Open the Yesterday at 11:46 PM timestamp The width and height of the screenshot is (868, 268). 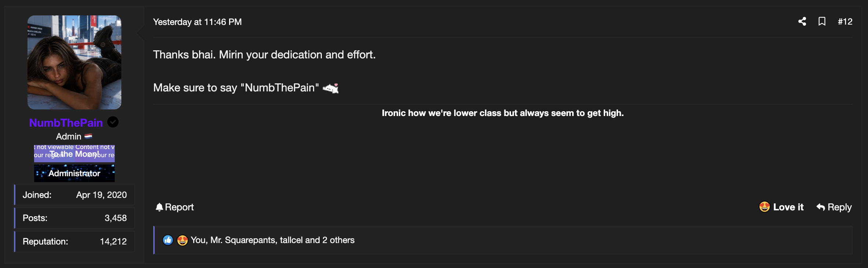[197, 22]
